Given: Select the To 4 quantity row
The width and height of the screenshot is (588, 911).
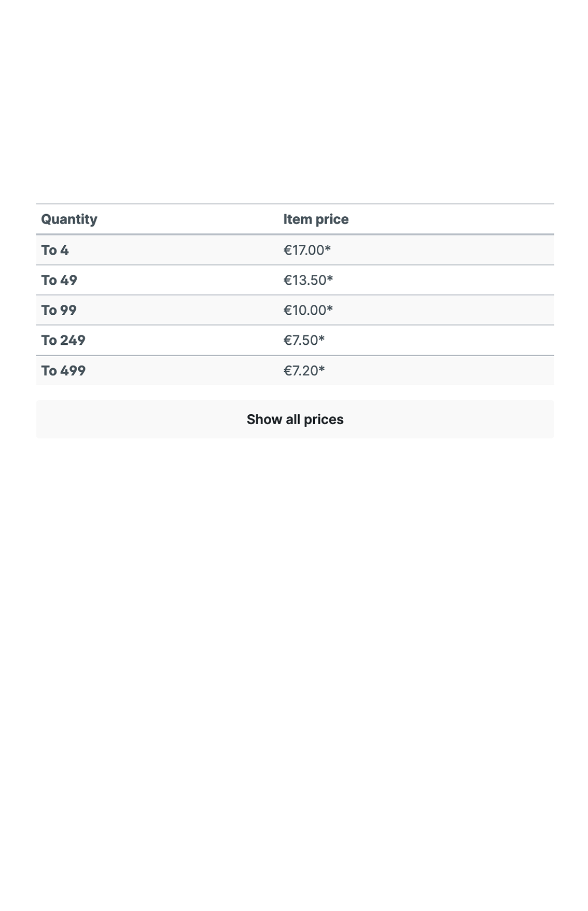Looking at the screenshot, I should point(295,250).
